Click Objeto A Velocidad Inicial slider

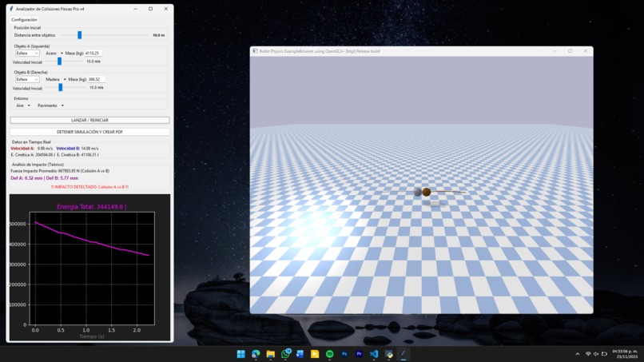click(x=65, y=62)
